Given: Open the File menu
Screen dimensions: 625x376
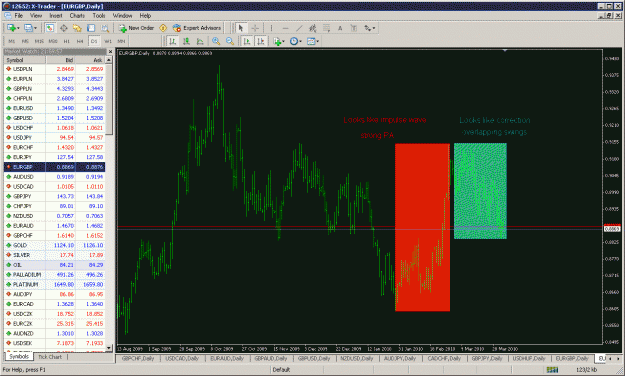Looking at the screenshot, I should pyautogui.click(x=19, y=16).
